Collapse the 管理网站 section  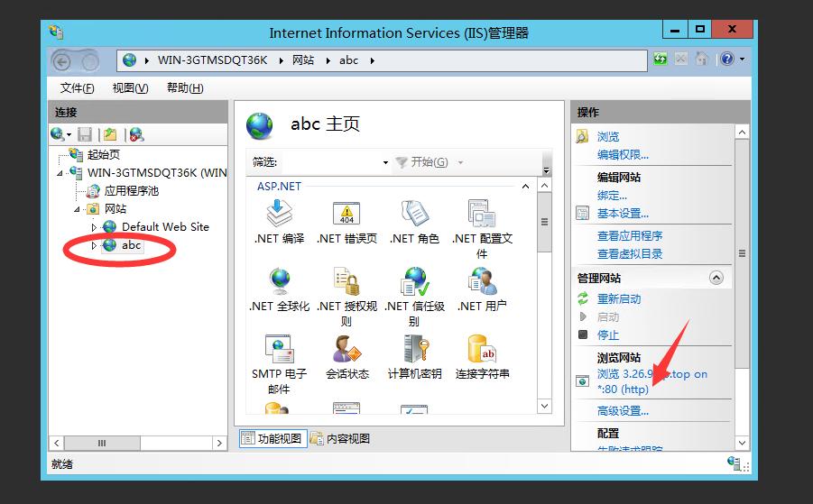pyautogui.click(x=716, y=279)
